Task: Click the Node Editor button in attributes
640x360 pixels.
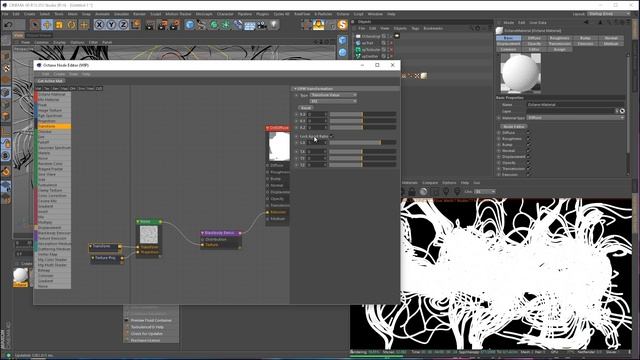Action: (514, 127)
